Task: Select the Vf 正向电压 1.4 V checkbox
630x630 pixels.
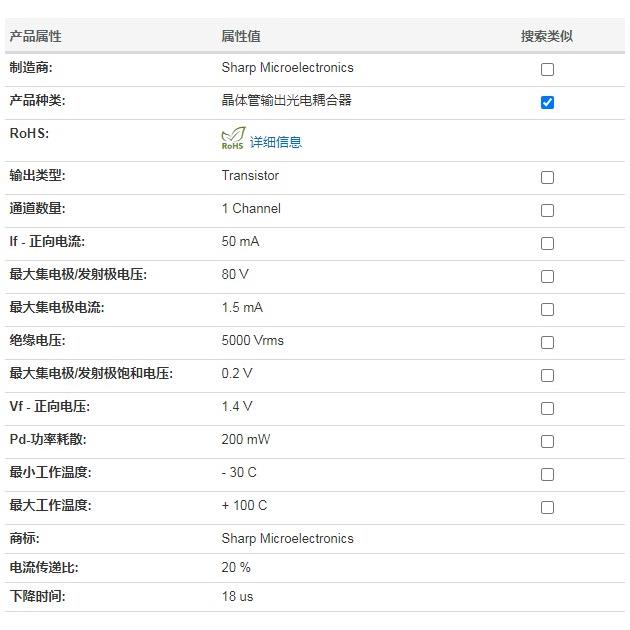Action: coord(547,408)
